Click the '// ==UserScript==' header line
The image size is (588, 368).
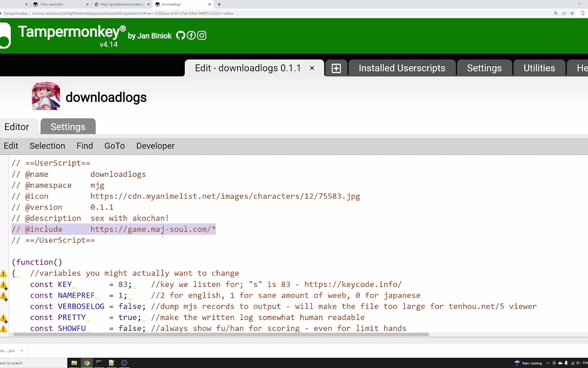(51, 163)
